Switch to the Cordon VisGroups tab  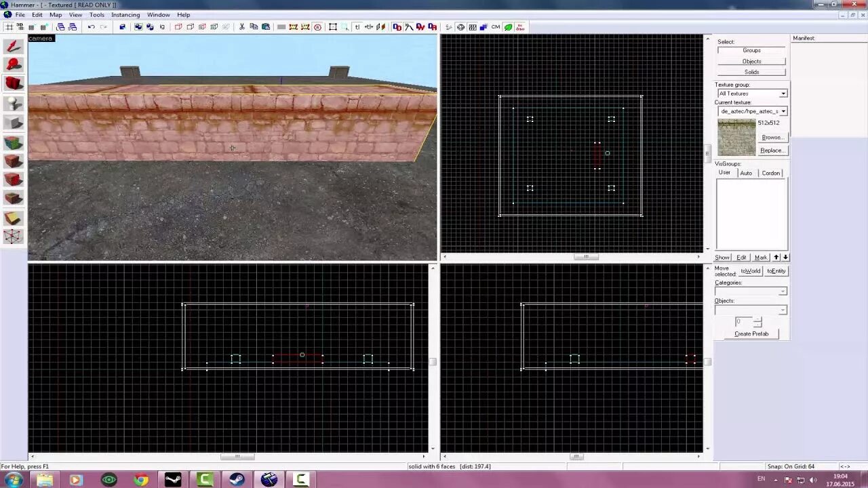point(771,173)
